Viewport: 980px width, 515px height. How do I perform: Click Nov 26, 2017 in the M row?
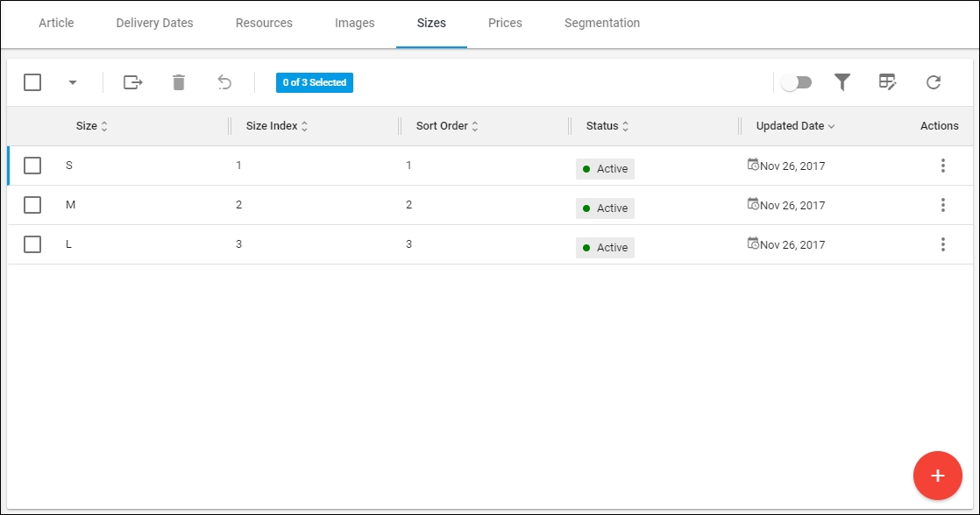792,205
